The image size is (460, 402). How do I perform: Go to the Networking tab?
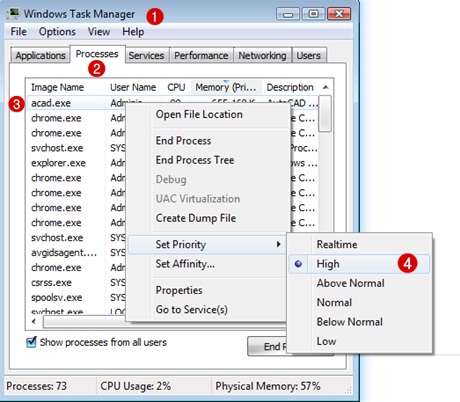[x=262, y=55]
